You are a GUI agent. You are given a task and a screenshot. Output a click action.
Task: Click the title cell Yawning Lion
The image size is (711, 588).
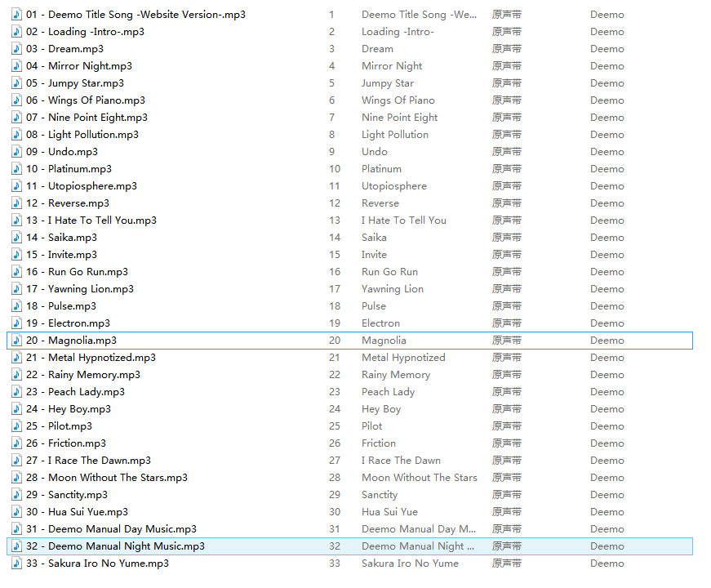[x=392, y=289]
